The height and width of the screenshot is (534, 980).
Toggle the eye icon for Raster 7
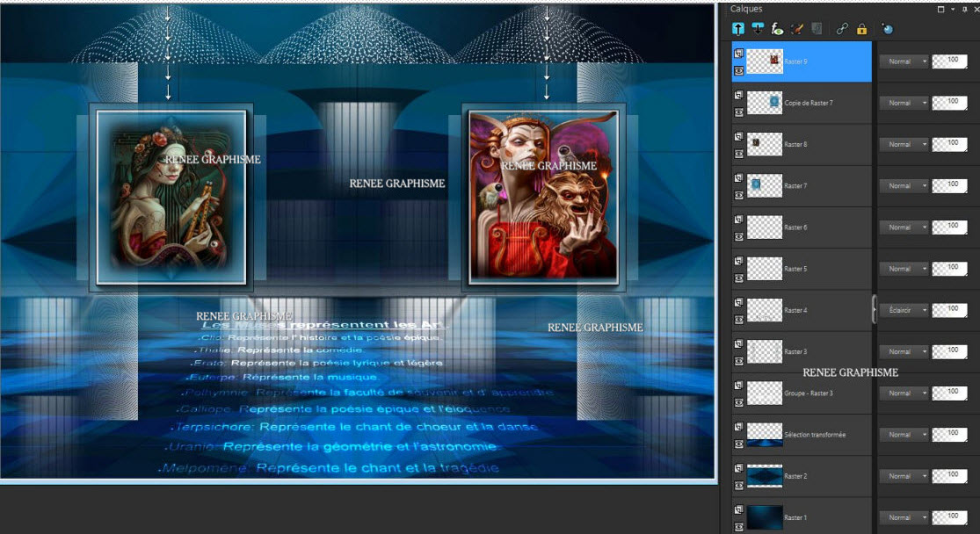pyautogui.click(x=739, y=195)
